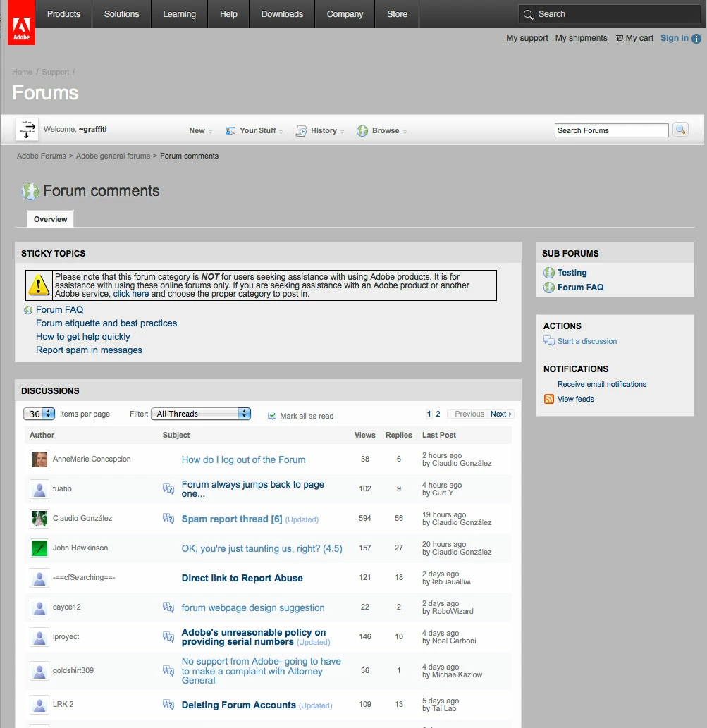
Task: Click the question icon beside Spam report thread
Action: (x=168, y=518)
